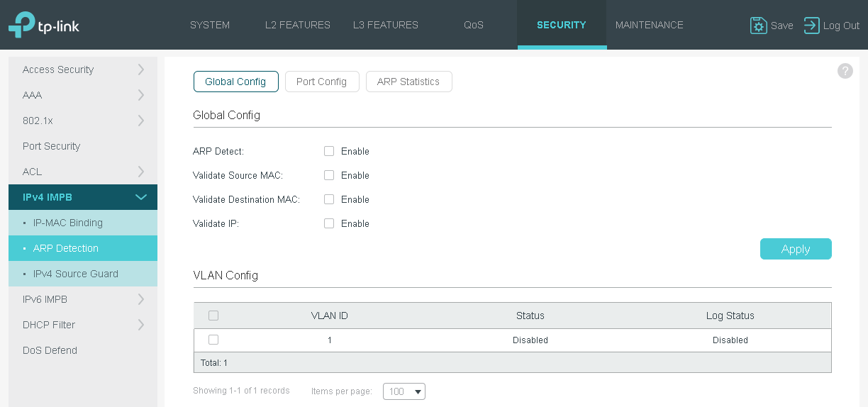Enable Validate Source MAC checkbox
The height and width of the screenshot is (407, 868).
tap(329, 175)
